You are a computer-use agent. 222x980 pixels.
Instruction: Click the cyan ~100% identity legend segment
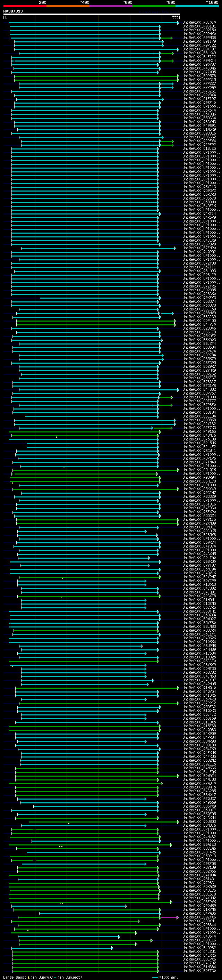[197, 6]
